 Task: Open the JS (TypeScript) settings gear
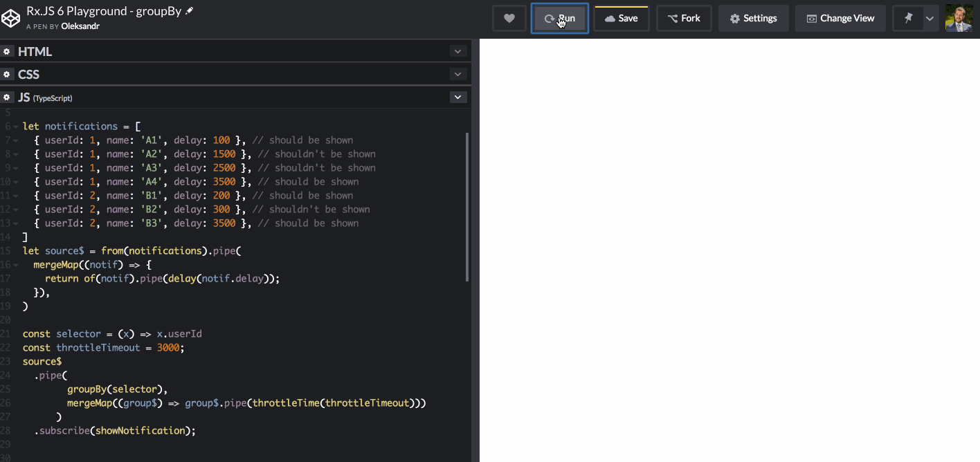click(x=6, y=97)
